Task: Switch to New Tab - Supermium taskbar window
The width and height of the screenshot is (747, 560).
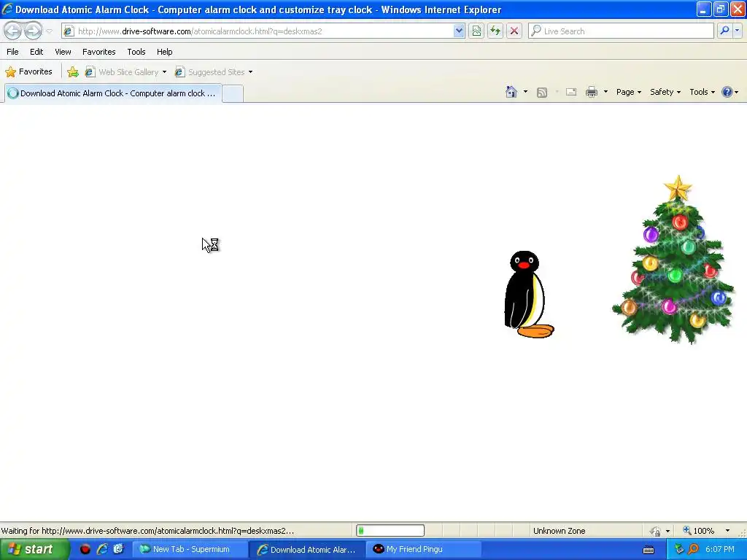Action: (190, 550)
